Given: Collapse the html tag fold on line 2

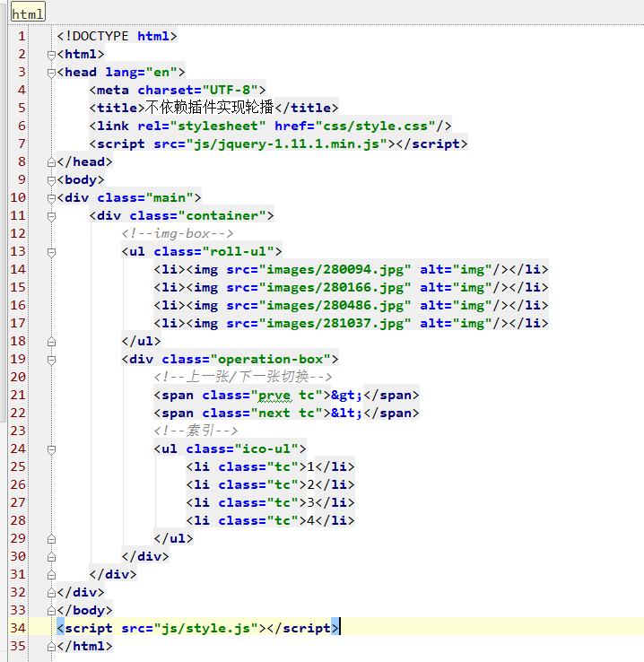Looking at the screenshot, I should tap(51, 55).
